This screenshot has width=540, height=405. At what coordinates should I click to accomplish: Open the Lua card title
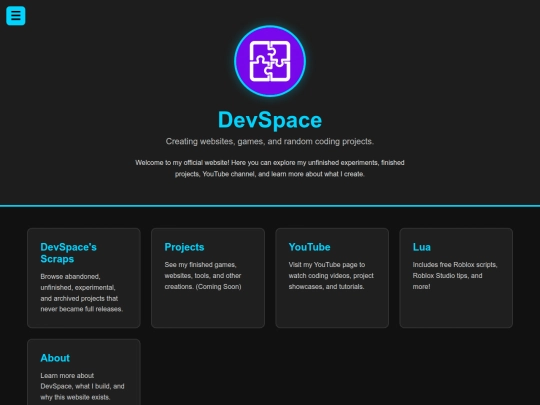422,247
